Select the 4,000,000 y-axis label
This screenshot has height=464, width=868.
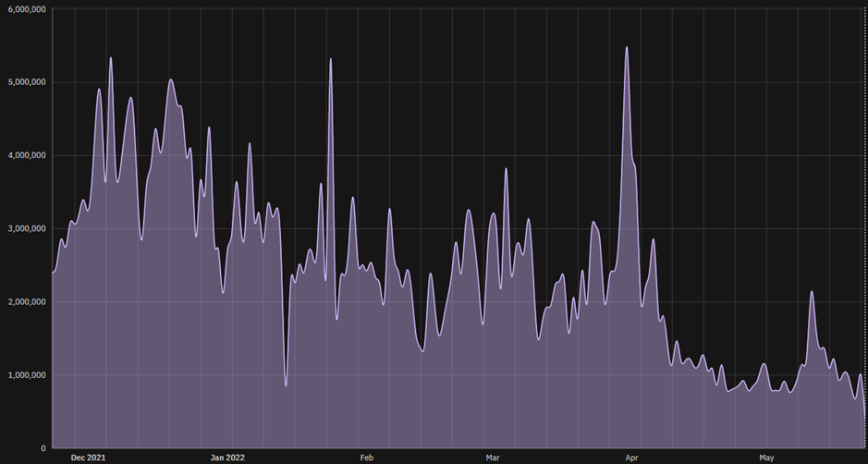[27, 155]
